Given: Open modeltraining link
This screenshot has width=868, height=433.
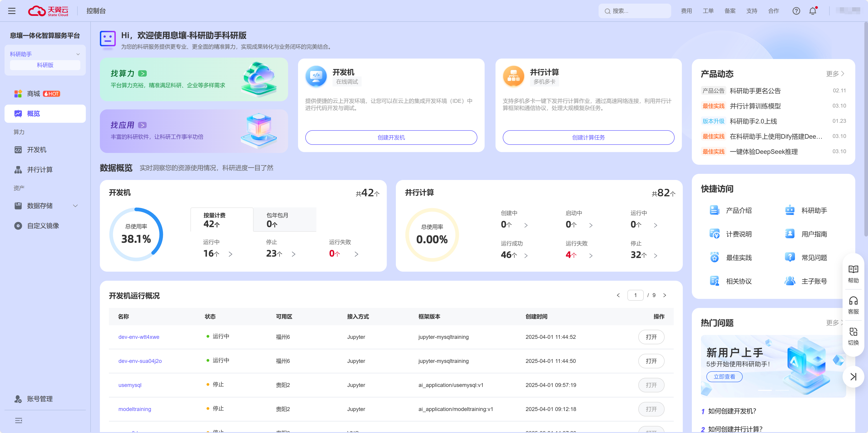Looking at the screenshot, I should tap(135, 409).
